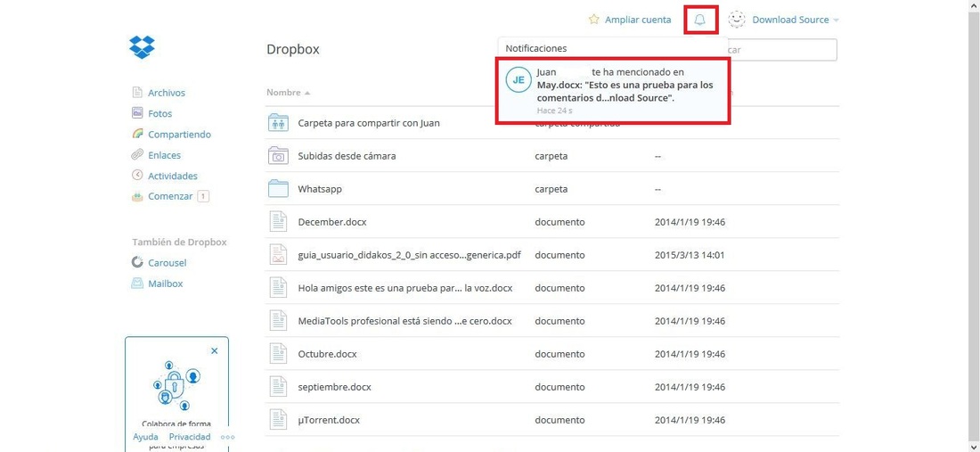Select MediaTools profesional está siendo file name
The height and width of the screenshot is (452, 980).
click(405, 321)
